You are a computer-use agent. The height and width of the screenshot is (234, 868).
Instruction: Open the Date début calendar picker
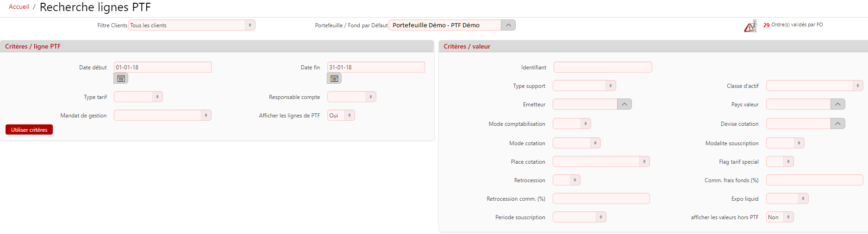tap(121, 79)
